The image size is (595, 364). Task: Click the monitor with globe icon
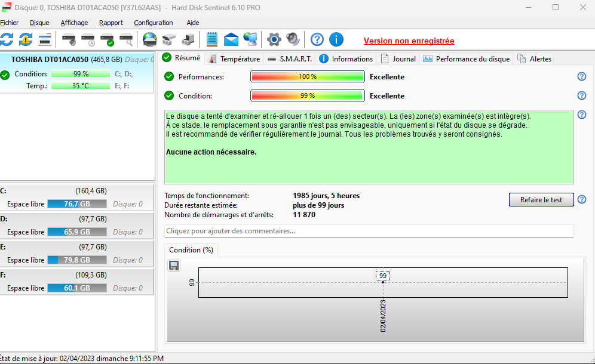(250, 39)
